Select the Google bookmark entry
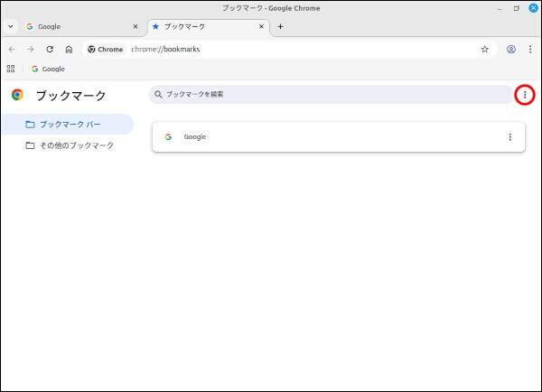The height and width of the screenshot is (392, 542). coord(339,137)
